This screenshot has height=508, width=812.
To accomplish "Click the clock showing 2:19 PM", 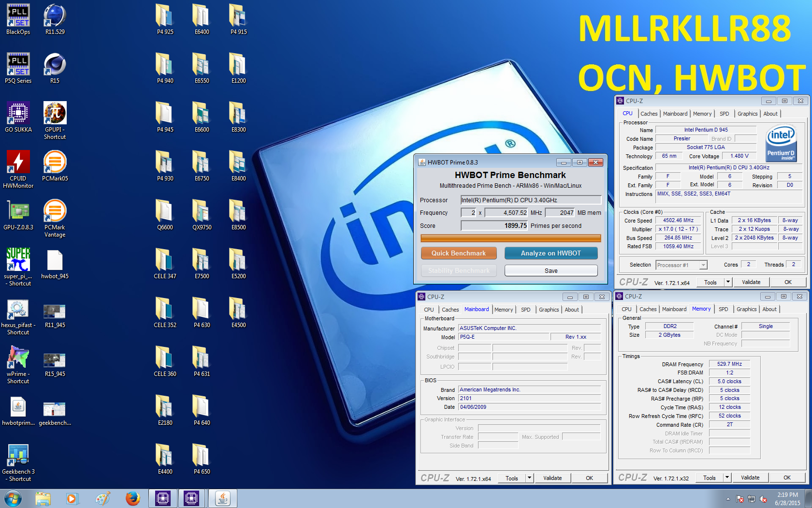I will (x=787, y=494).
